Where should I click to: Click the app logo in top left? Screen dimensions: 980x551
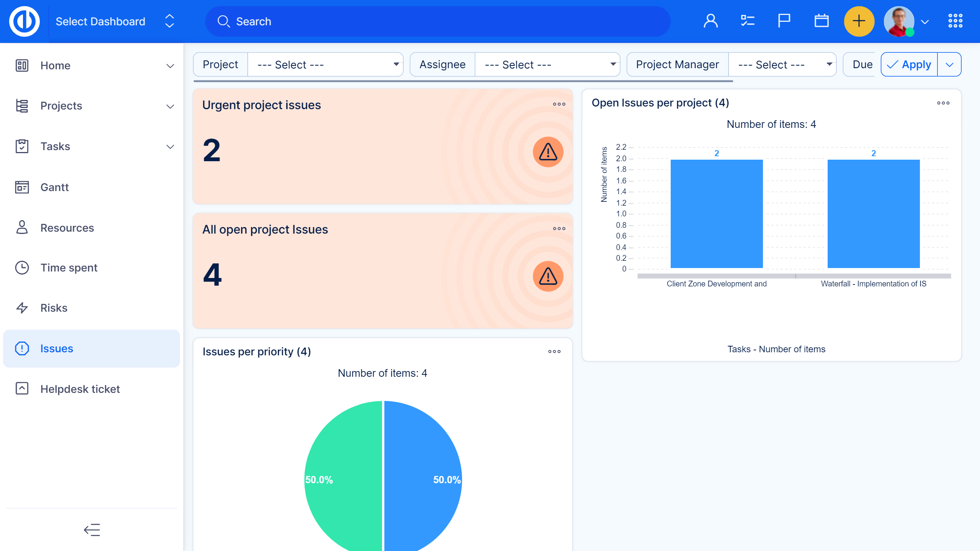tap(24, 21)
